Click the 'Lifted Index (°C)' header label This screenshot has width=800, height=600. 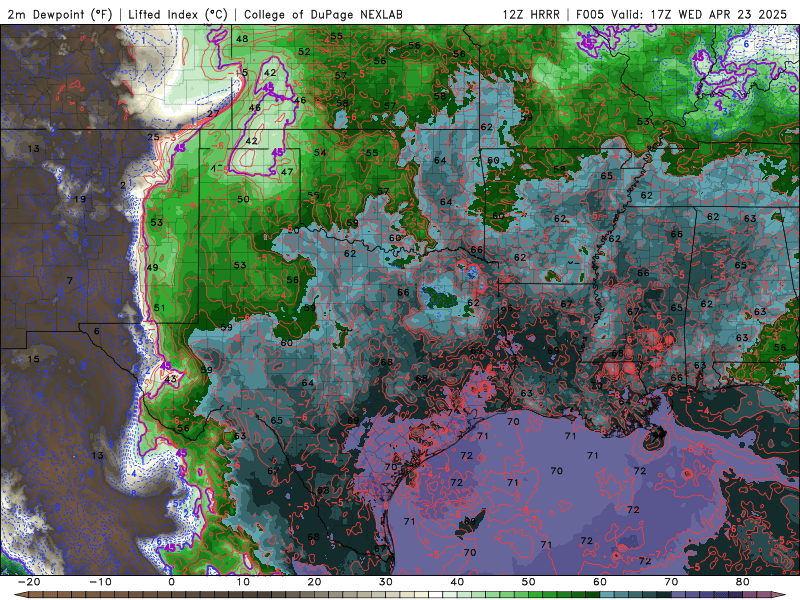click(x=178, y=14)
